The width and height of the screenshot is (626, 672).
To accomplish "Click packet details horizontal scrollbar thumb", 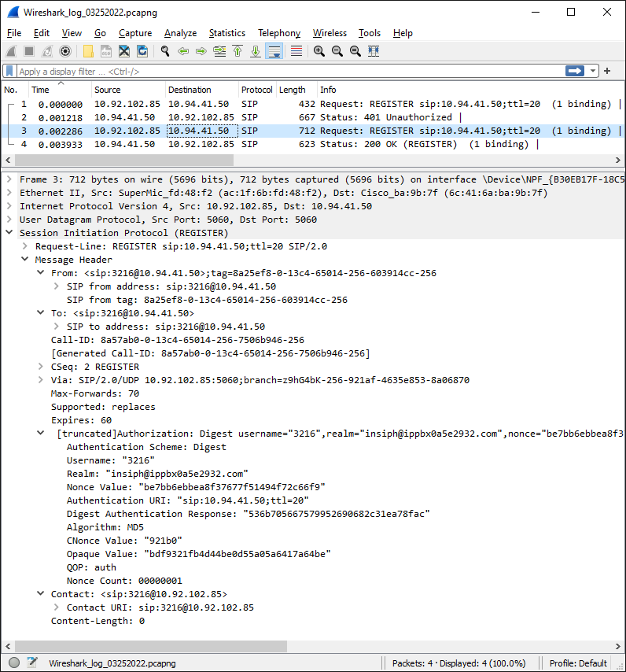I will click(x=151, y=646).
